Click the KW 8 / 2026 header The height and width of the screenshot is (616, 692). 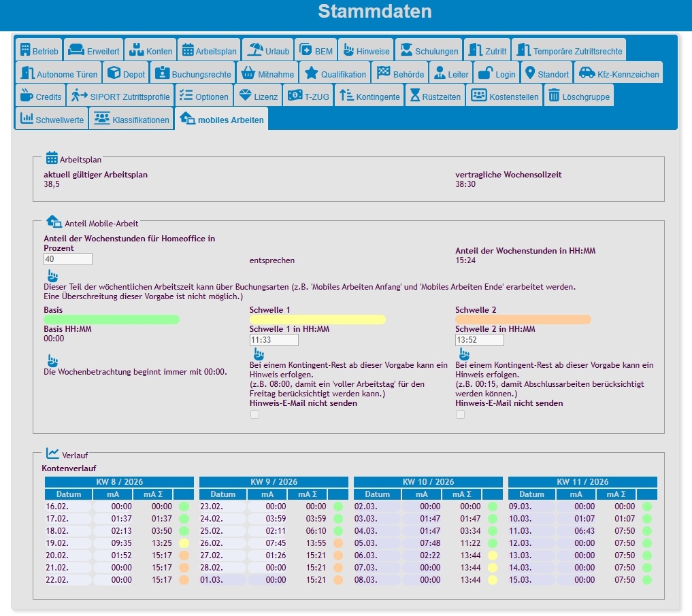[x=119, y=482]
